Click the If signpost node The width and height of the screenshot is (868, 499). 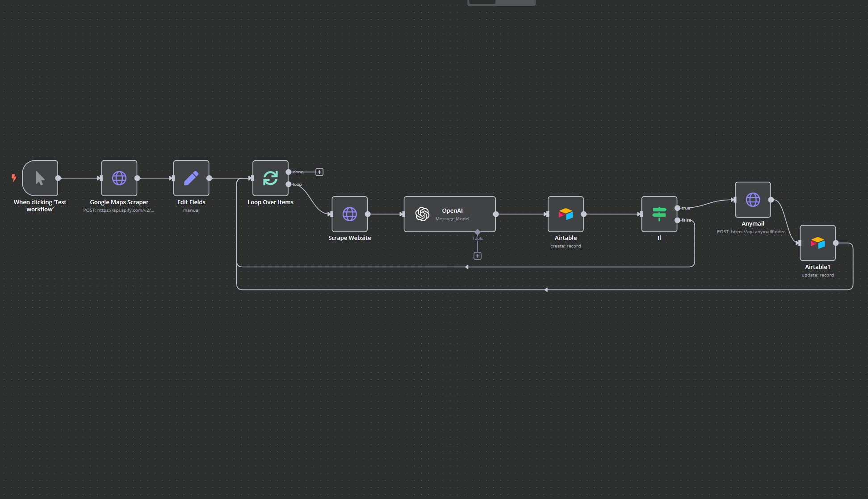659,214
